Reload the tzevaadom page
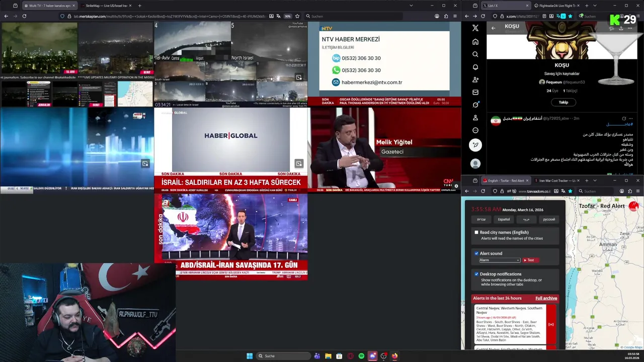Screen dimensions: 644x362 [x=483, y=191]
